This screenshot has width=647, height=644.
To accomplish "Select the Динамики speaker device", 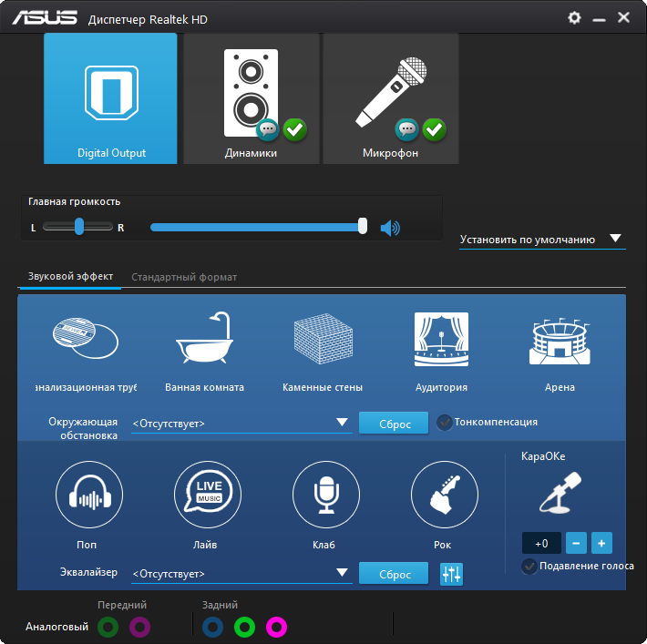I will [252, 98].
